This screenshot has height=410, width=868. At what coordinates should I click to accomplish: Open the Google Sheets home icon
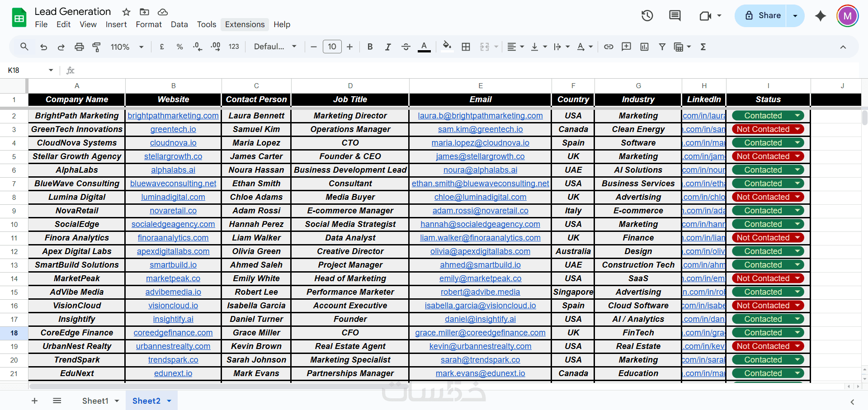coord(19,18)
